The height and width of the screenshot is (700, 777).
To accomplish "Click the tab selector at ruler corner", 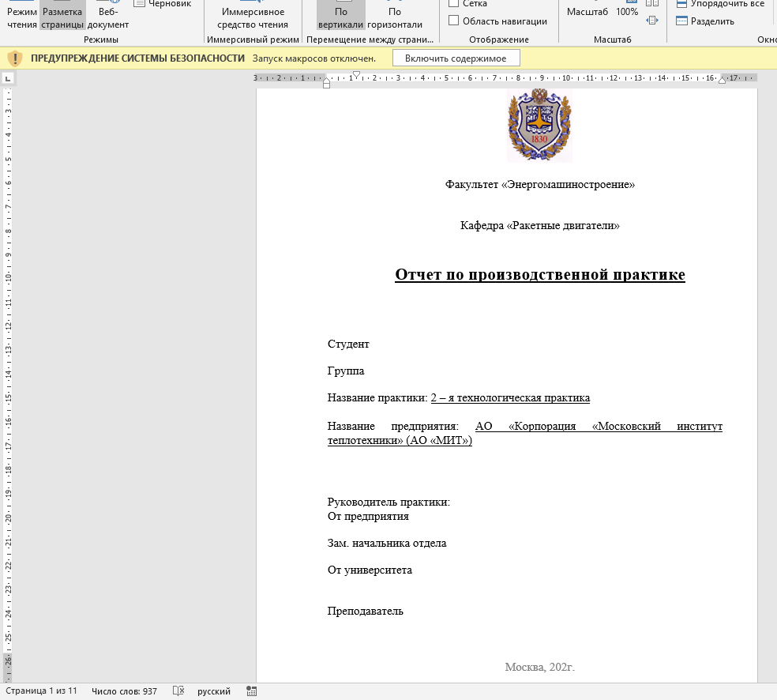I will (x=7, y=78).
